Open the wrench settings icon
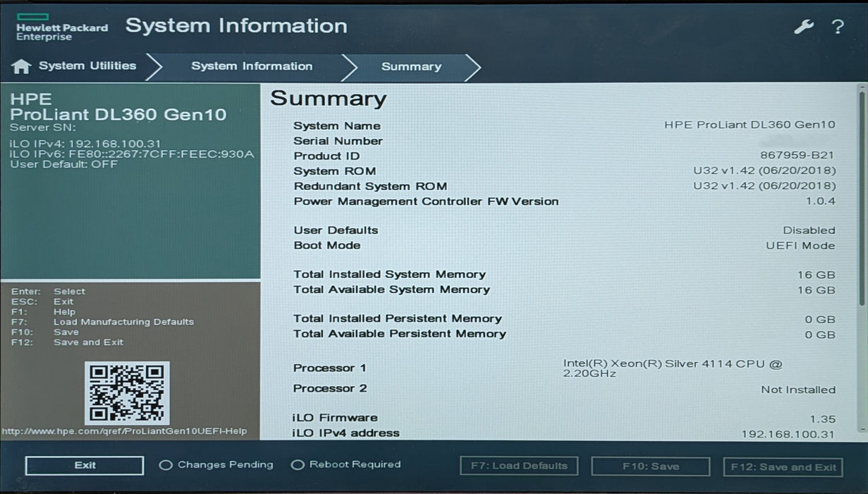The width and height of the screenshot is (868, 494). tap(803, 27)
